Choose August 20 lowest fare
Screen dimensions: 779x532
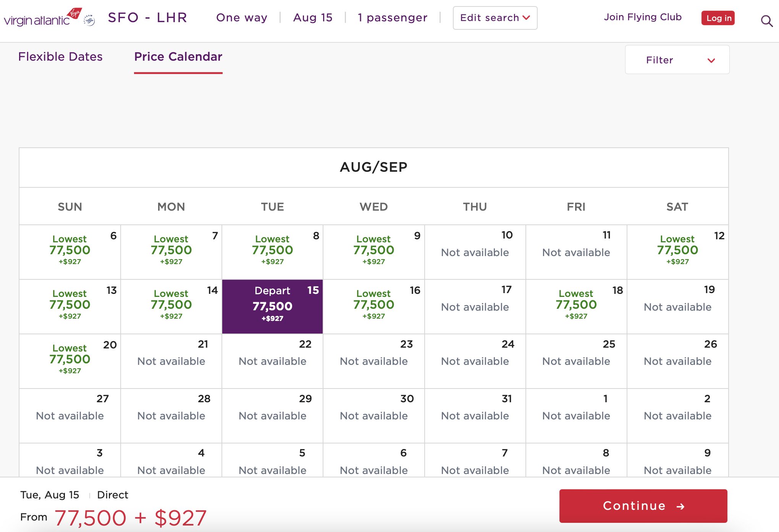(70, 360)
